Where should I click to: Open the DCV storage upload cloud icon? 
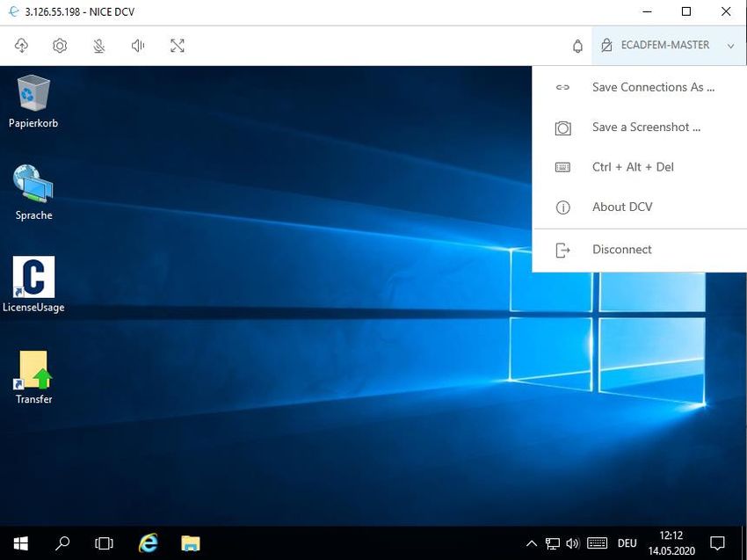pos(21,46)
